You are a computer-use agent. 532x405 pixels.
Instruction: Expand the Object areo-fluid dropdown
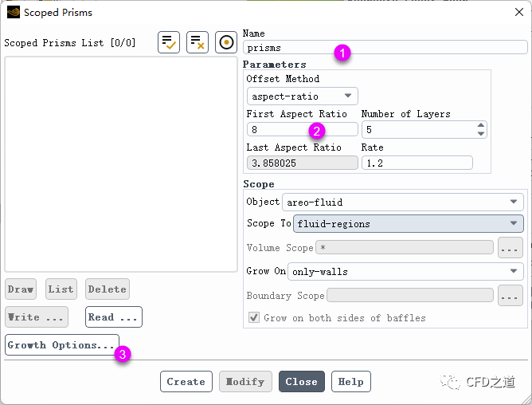(403, 202)
